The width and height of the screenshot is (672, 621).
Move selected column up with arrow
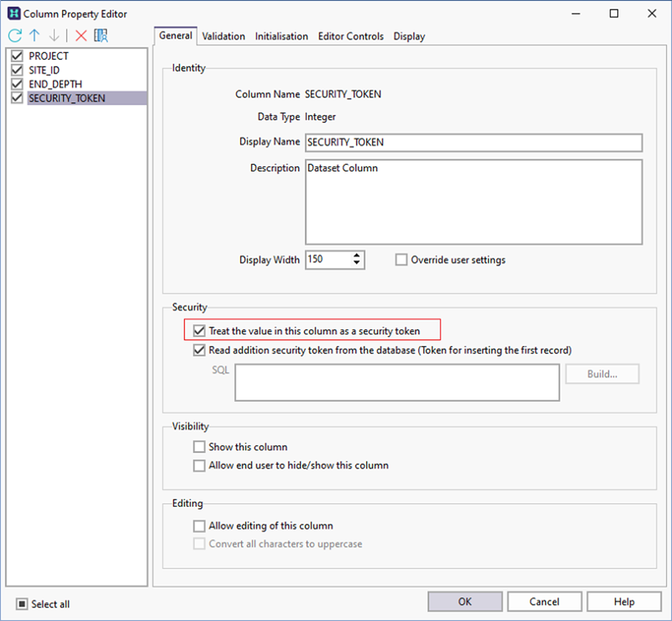pyautogui.click(x=34, y=36)
